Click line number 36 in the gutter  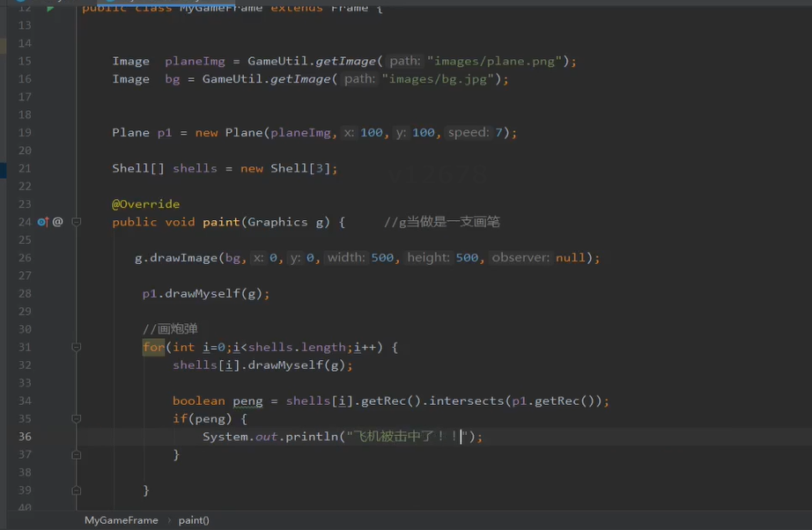tap(25, 437)
